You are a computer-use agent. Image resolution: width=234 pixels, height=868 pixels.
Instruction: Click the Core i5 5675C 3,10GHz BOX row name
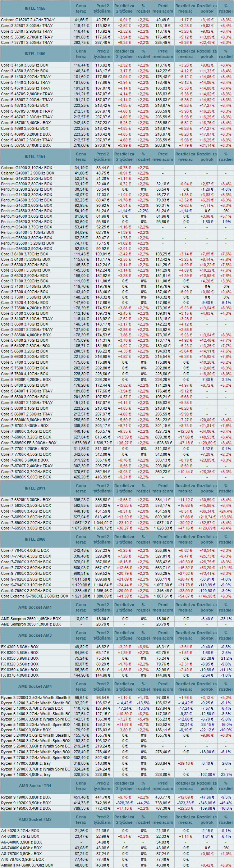[x=26, y=145]
